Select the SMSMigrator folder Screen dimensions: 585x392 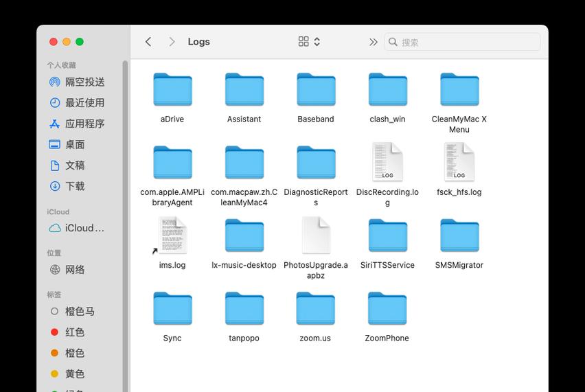pyautogui.click(x=459, y=236)
